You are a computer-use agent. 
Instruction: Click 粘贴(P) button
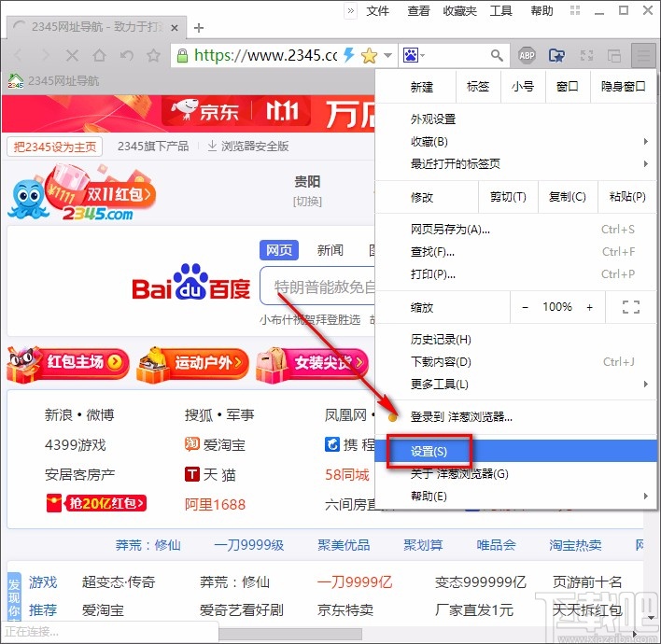click(627, 197)
